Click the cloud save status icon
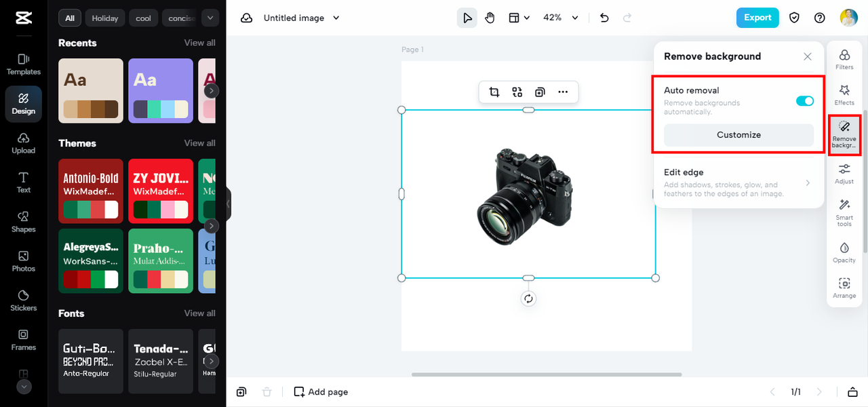Screen dimensions: 868x407 tap(246, 18)
